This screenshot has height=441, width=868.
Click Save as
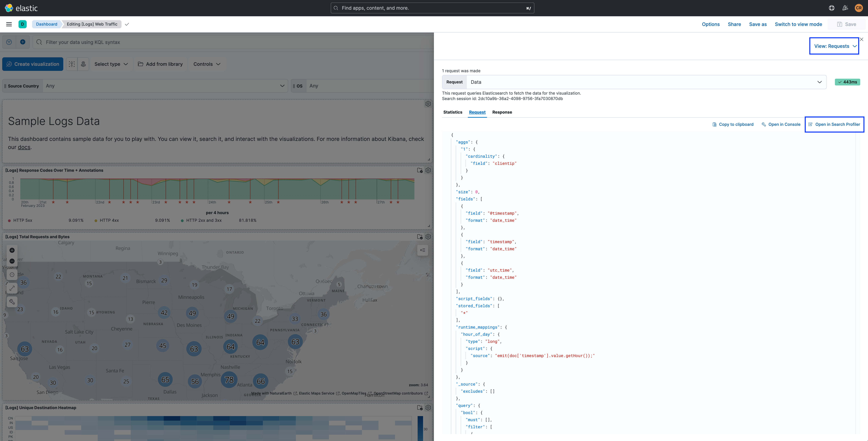758,24
